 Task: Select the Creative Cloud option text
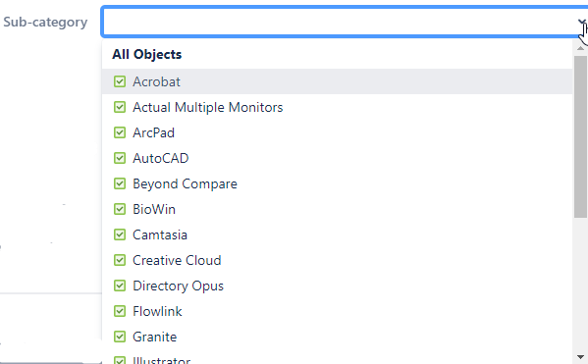[x=177, y=260]
